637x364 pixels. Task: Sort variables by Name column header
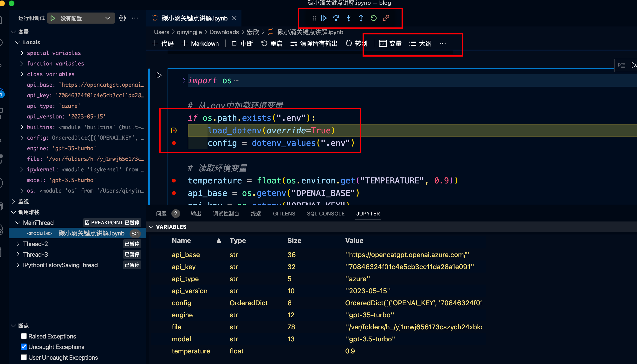point(181,240)
